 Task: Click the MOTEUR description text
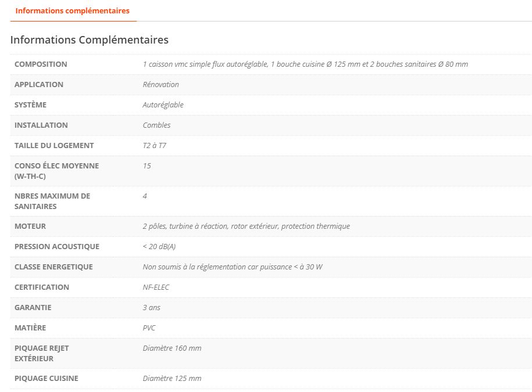point(246,226)
